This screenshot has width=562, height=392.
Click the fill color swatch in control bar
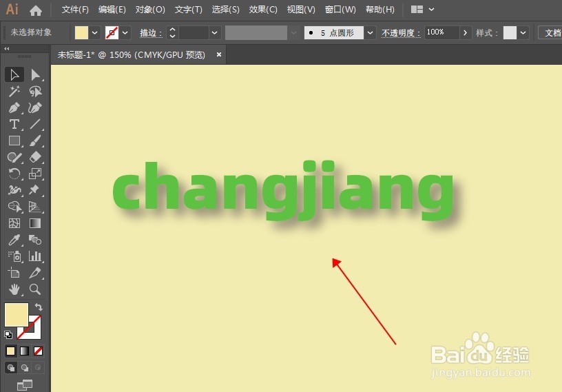(82, 32)
